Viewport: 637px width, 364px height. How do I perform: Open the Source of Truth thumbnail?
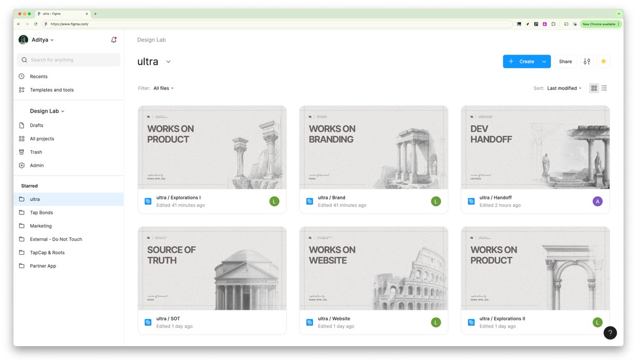coord(212,268)
